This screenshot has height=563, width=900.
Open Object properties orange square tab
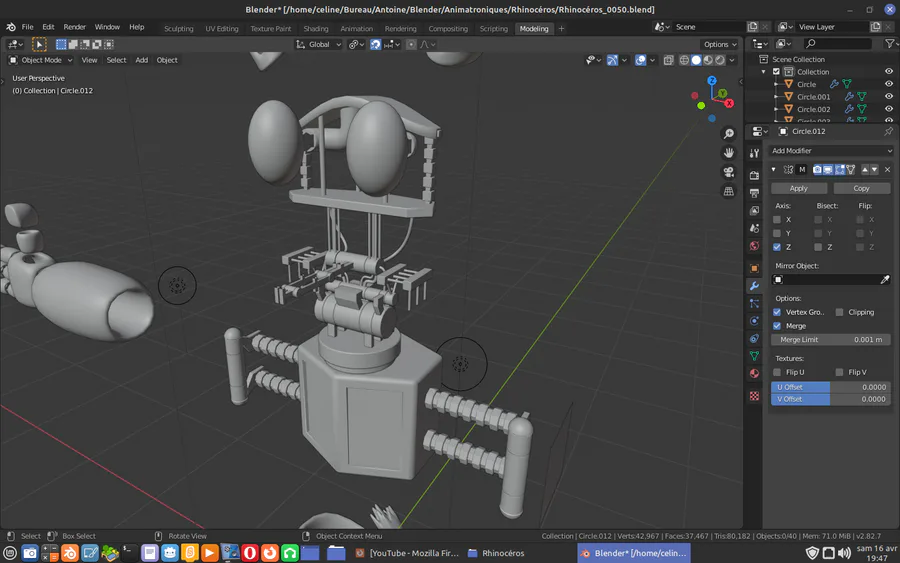[x=754, y=268]
